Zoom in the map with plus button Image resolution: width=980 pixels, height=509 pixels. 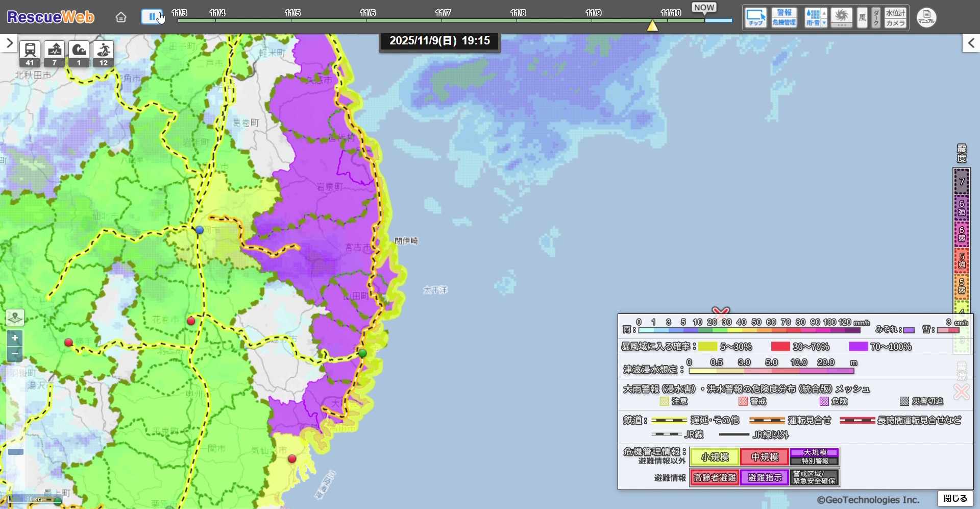(15, 338)
